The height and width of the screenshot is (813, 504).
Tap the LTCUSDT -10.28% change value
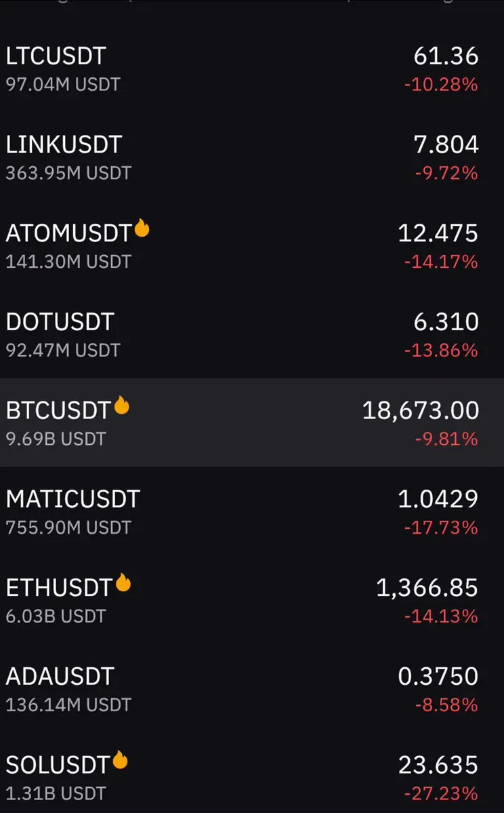(441, 84)
